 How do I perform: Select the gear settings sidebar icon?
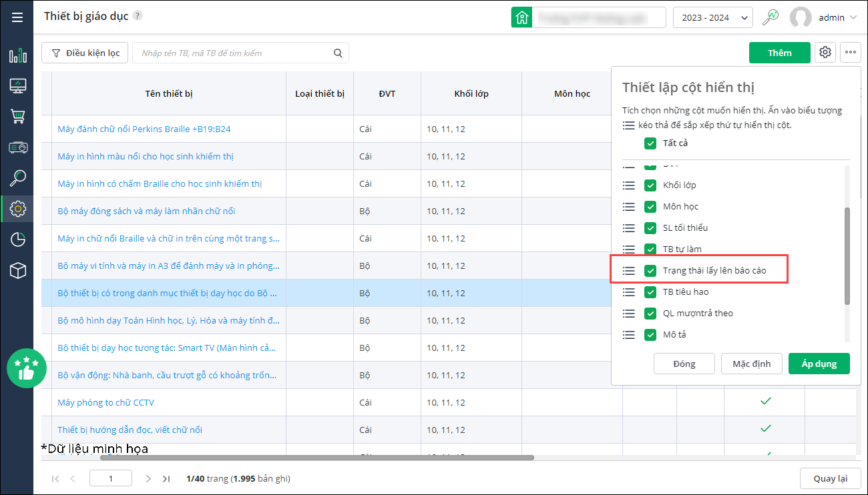point(18,209)
